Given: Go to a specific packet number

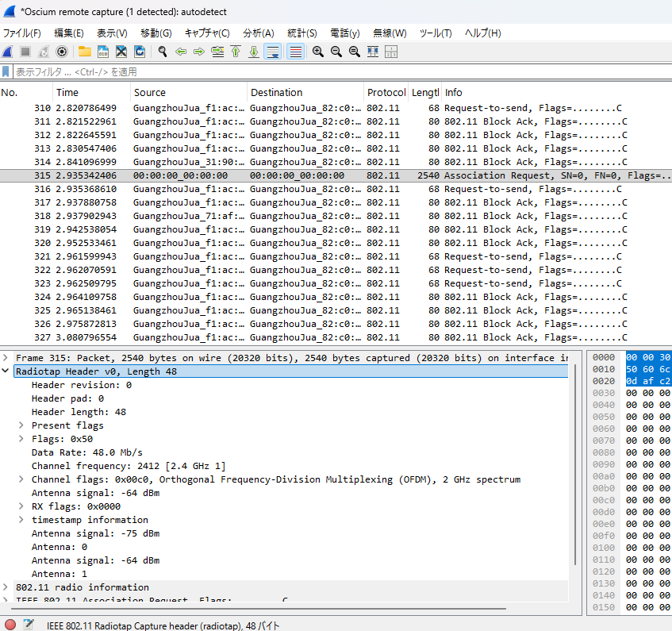Looking at the screenshot, I should [x=217, y=52].
